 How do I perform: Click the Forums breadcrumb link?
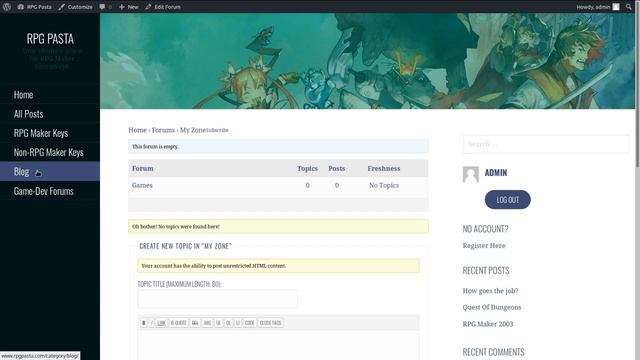coord(163,130)
